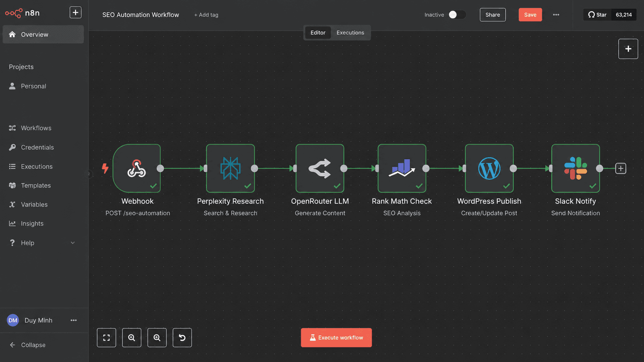Click the 'Generate Content' subtitle
The width and height of the screenshot is (644, 362).
coord(320,213)
